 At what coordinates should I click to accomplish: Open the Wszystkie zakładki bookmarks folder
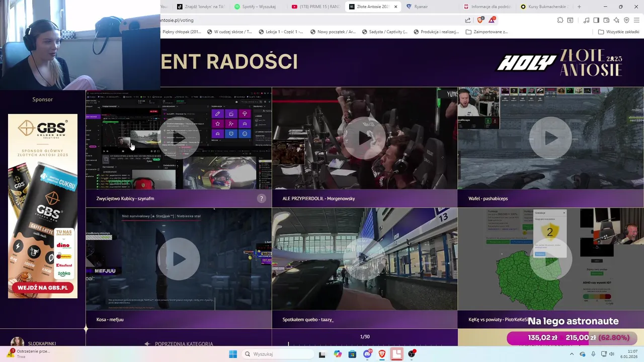pos(619,32)
